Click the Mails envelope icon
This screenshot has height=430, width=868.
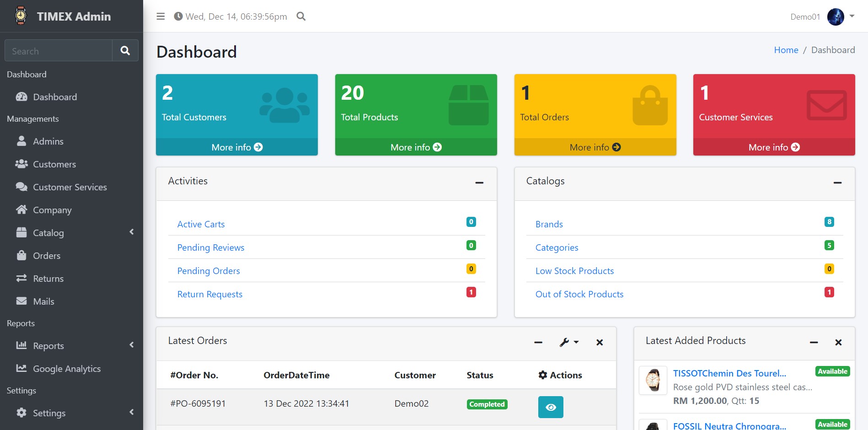click(x=21, y=301)
